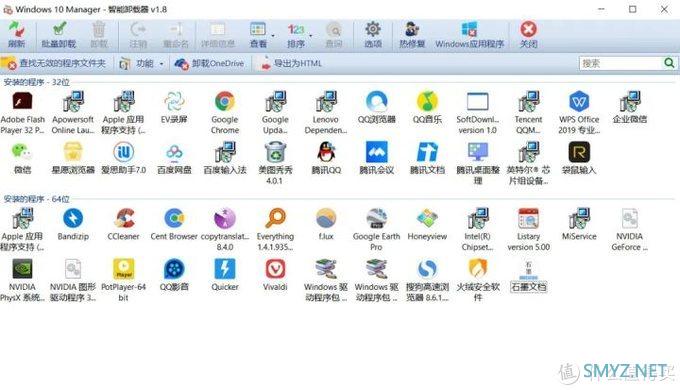
Task: Select the Google Earth Pro icon
Action: tap(376, 218)
